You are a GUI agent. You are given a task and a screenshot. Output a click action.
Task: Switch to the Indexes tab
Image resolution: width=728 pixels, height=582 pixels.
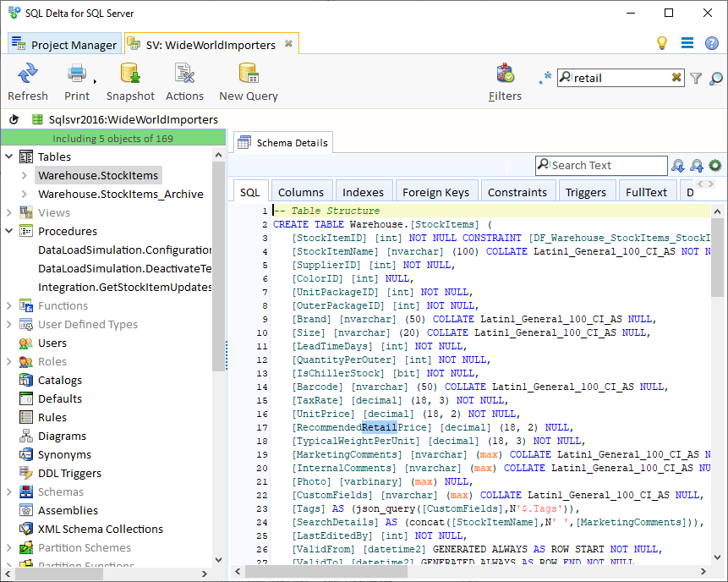(363, 192)
